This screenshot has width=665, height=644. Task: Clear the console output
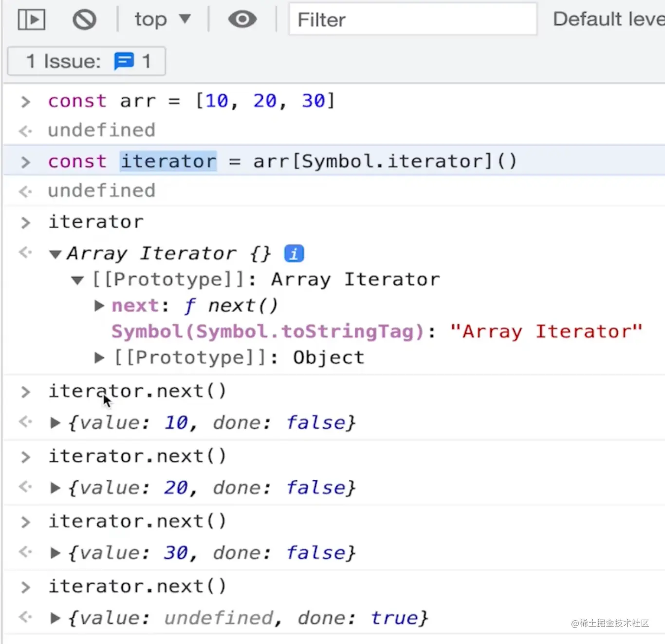click(85, 20)
